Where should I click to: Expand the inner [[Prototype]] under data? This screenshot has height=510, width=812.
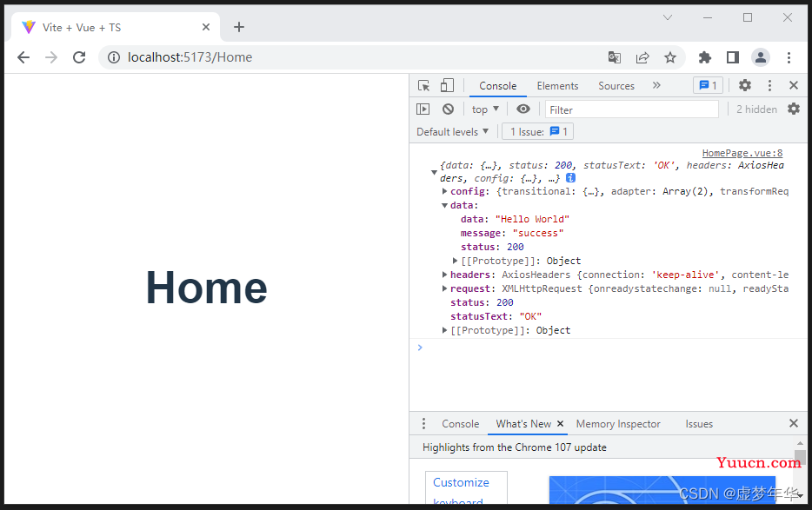coord(456,261)
